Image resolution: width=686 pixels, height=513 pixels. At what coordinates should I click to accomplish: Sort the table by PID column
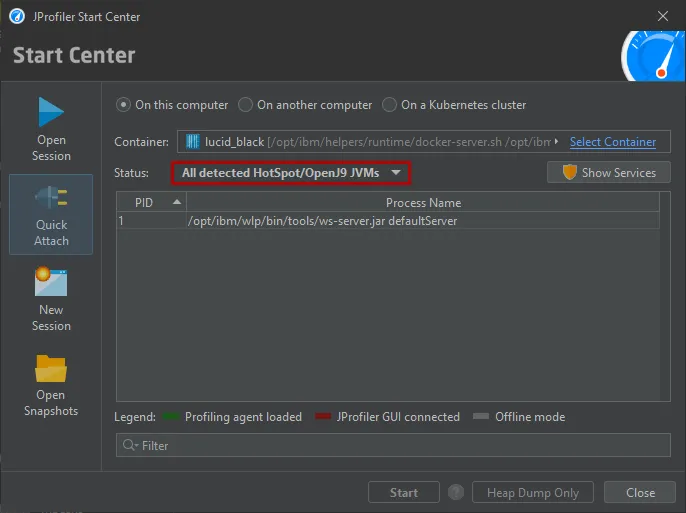click(x=151, y=202)
